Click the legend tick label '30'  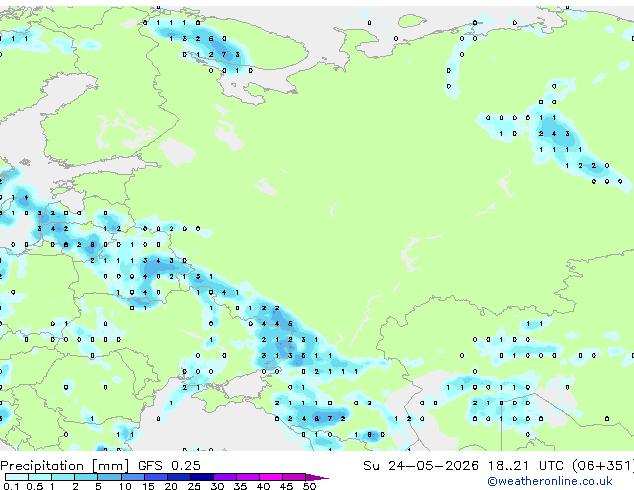pyautogui.click(x=217, y=486)
